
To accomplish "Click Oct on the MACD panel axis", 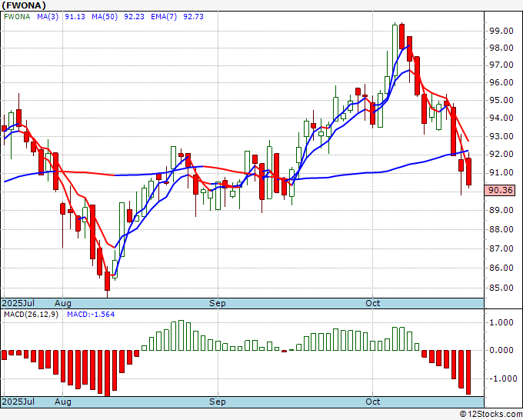I will (372, 402).
